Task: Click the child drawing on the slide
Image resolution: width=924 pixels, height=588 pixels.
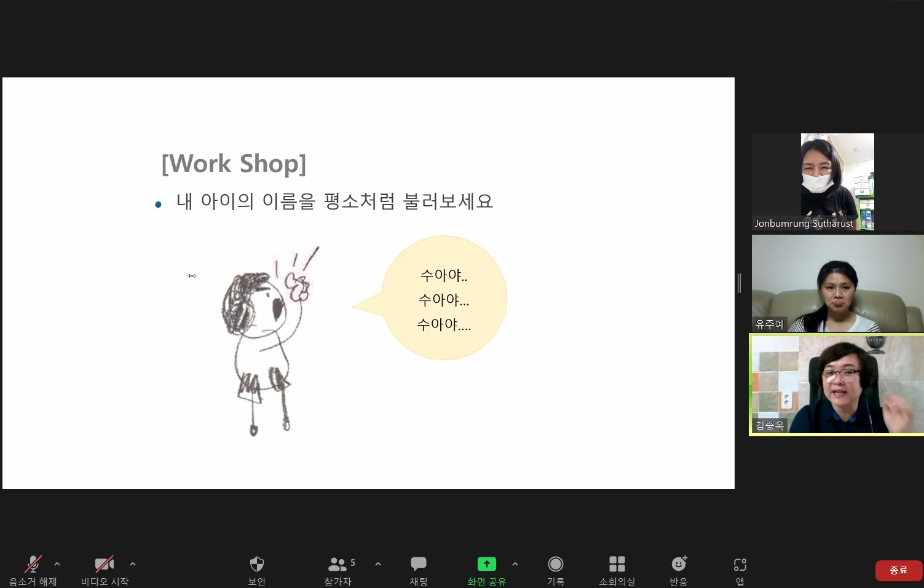Action: [269, 341]
